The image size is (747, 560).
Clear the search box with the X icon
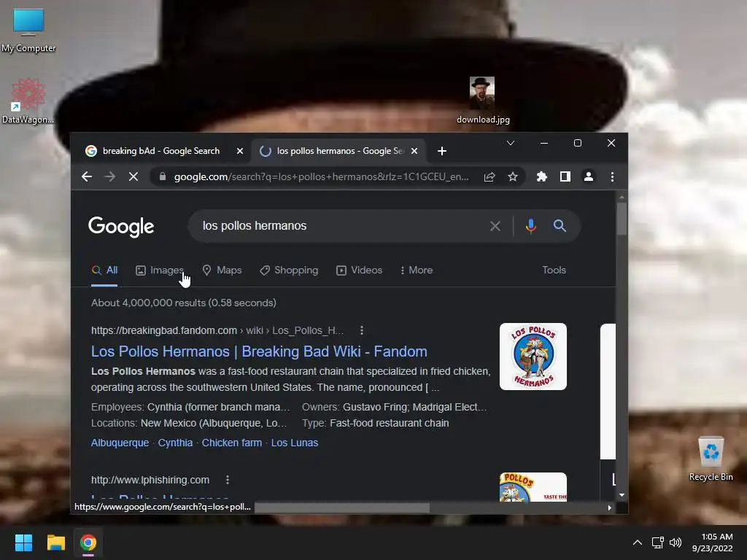click(x=495, y=226)
